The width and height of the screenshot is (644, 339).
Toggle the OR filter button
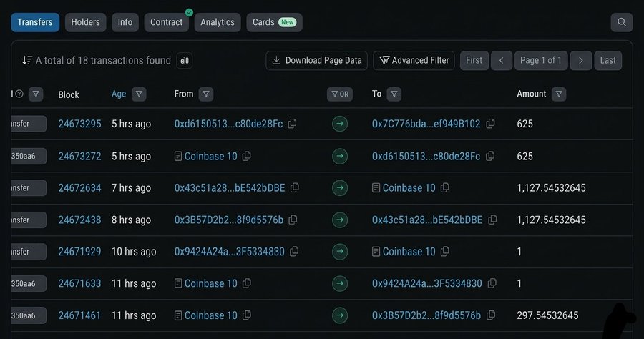pos(340,94)
